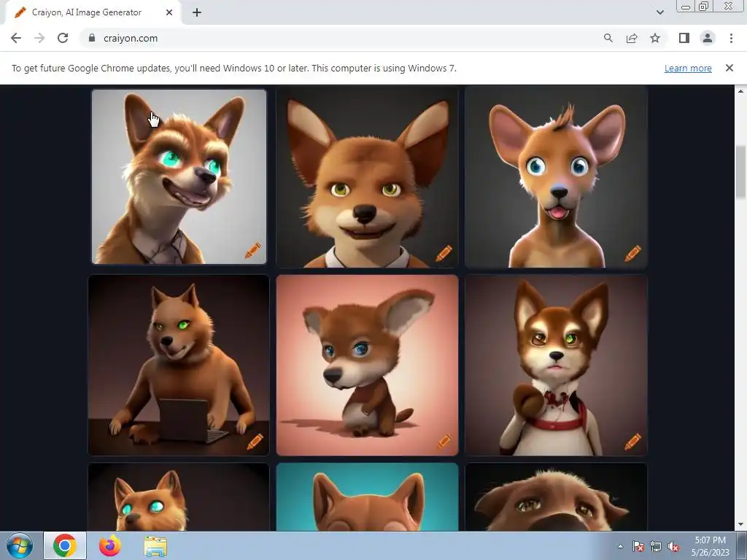Open the clock showing 5:07 PM
Image resolution: width=747 pixels, height=560 pixels.
click(711, 546)
